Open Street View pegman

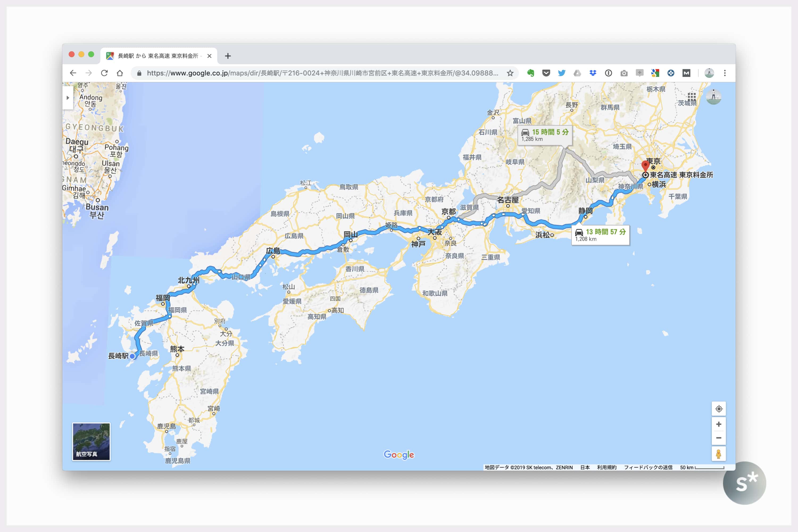(719, 454)
